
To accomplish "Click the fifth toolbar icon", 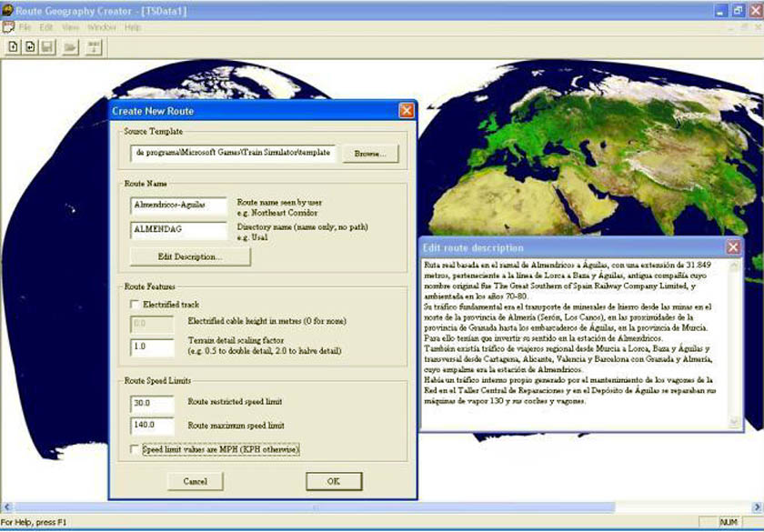I will point(93,46).
